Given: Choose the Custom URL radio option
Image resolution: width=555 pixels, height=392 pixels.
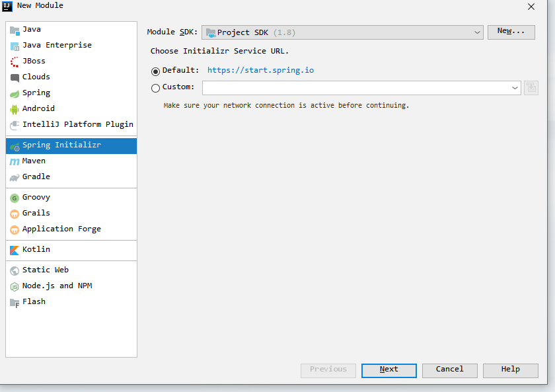Looking at the screenshot, I should click(156, 87).
